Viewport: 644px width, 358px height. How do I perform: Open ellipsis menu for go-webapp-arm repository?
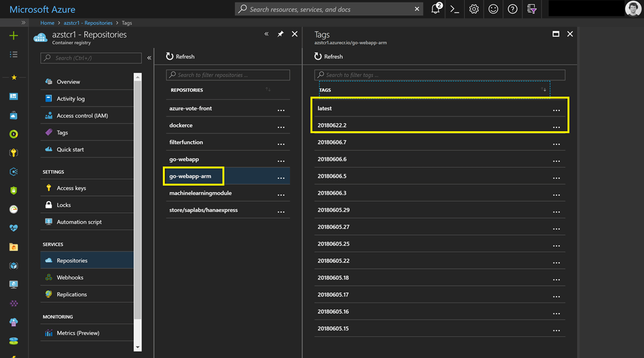[x=281, y=178]
